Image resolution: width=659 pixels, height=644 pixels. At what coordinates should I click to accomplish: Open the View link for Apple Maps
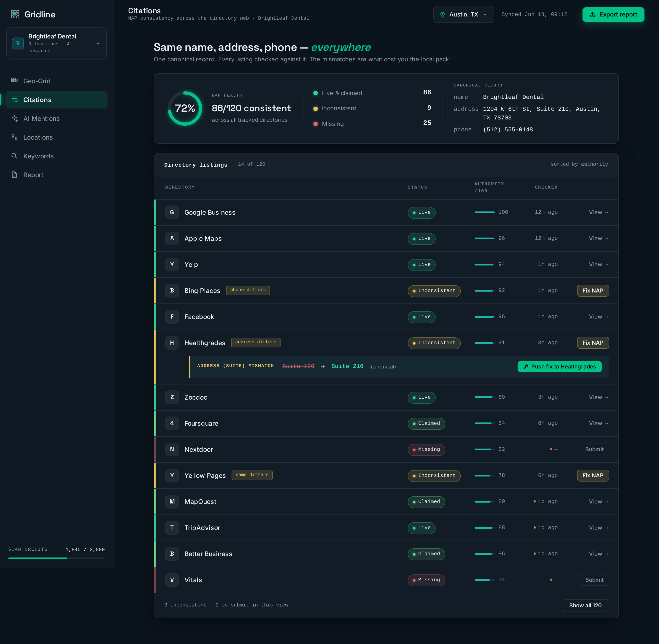[598, 238]
